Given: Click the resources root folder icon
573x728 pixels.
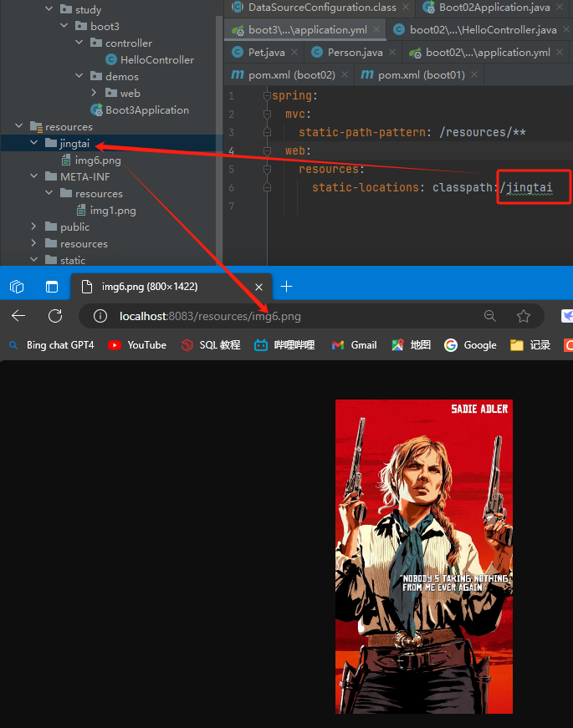Looking at the screenshot, I should click(x=36, y=126).
